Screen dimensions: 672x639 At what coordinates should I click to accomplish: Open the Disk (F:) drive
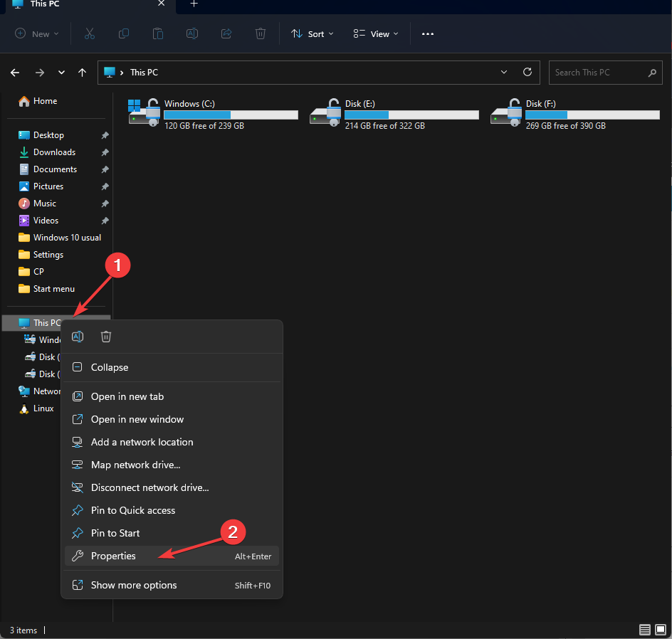click(574, 113)
